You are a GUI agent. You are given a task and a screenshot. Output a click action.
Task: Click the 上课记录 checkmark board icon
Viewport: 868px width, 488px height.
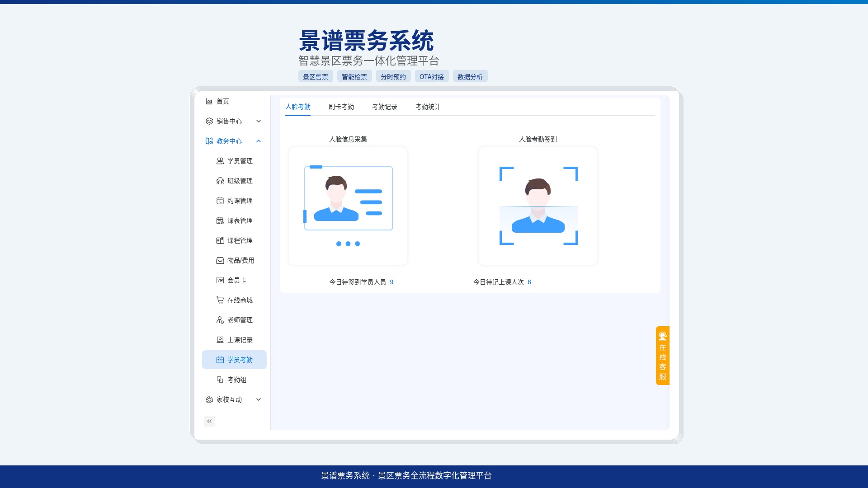click(x=220, y=340)
